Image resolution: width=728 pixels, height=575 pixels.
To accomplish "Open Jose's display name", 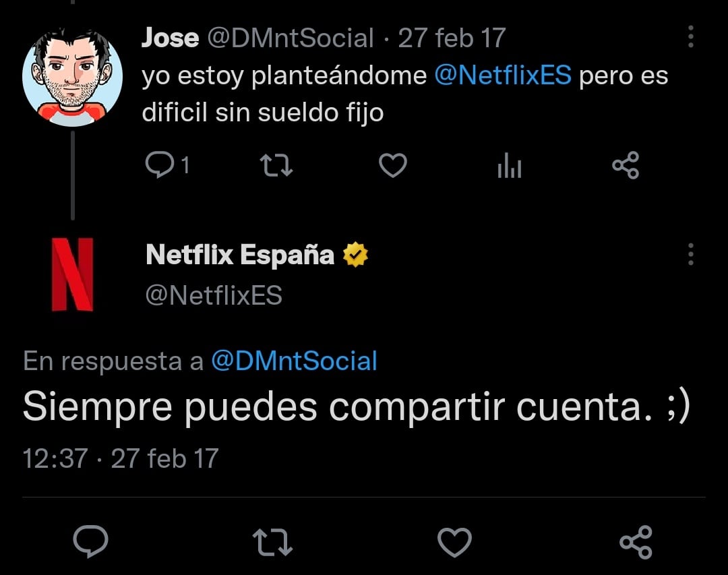I will (170, 38).
